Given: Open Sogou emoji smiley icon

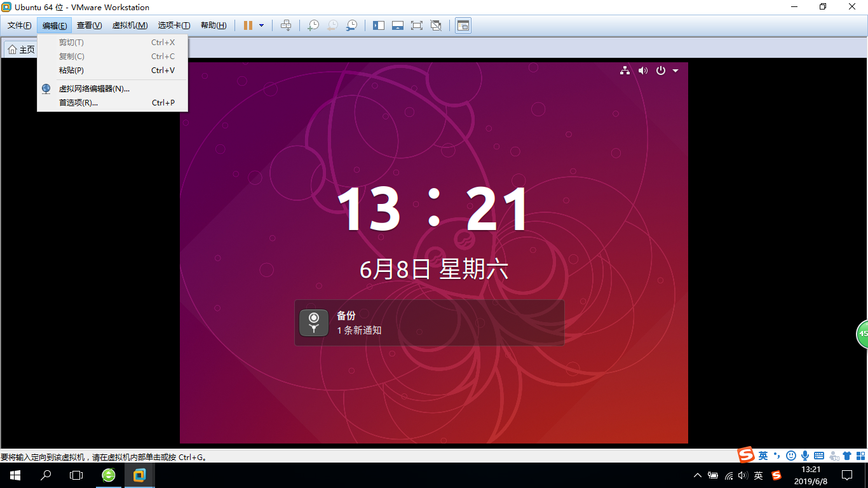Looking at the screenshot, I should click(x=791, y=456).
